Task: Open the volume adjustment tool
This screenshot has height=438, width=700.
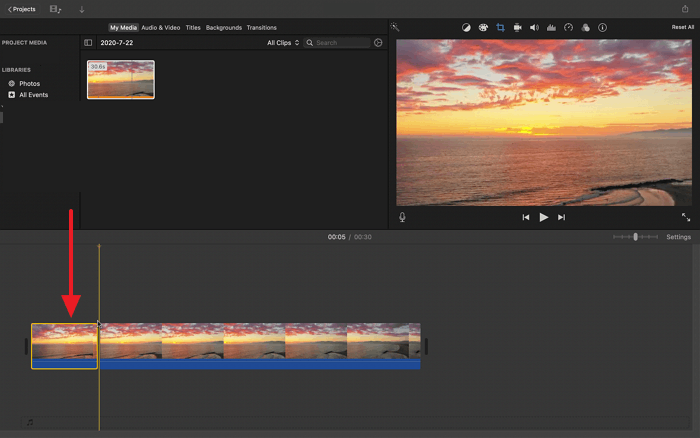Action: coord(534,28)
